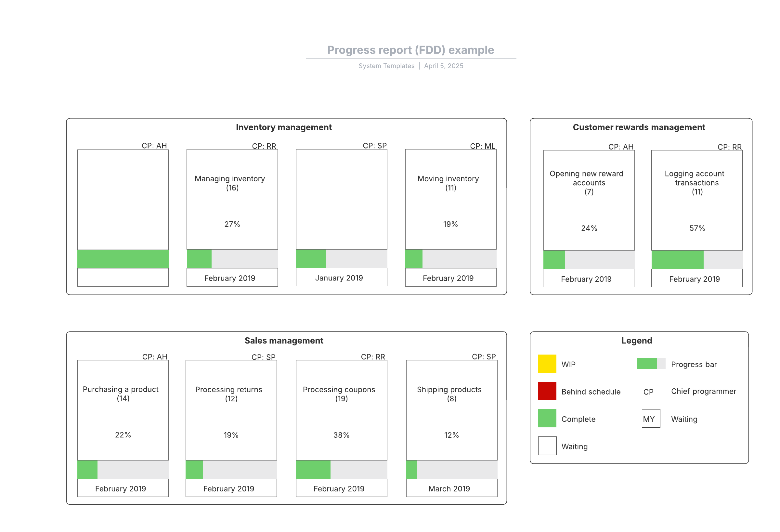Select the red Behind schedule swatch
Viewport: 780px width, 532px height.
coord(547,391)
